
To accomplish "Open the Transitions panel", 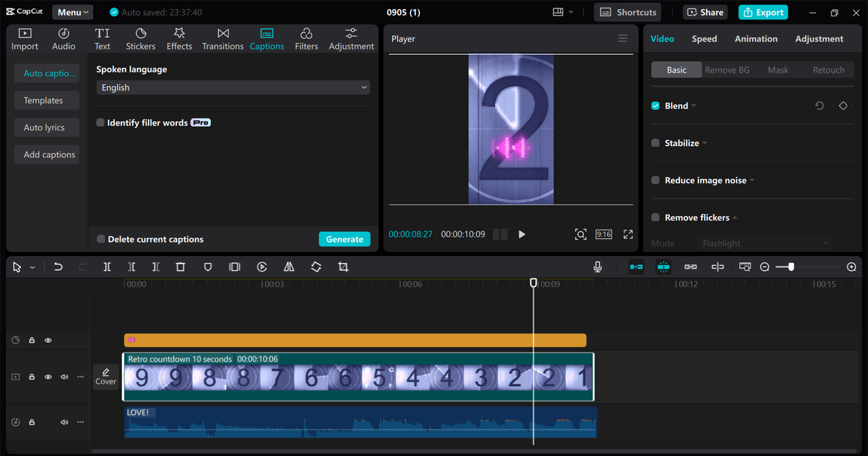I will [x=222, y=39].
